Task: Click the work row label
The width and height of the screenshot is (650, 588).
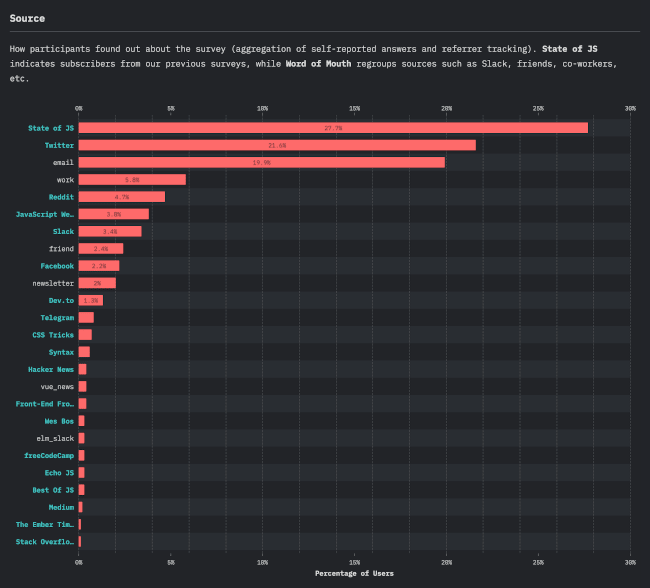Action: (x=65, y=180)
